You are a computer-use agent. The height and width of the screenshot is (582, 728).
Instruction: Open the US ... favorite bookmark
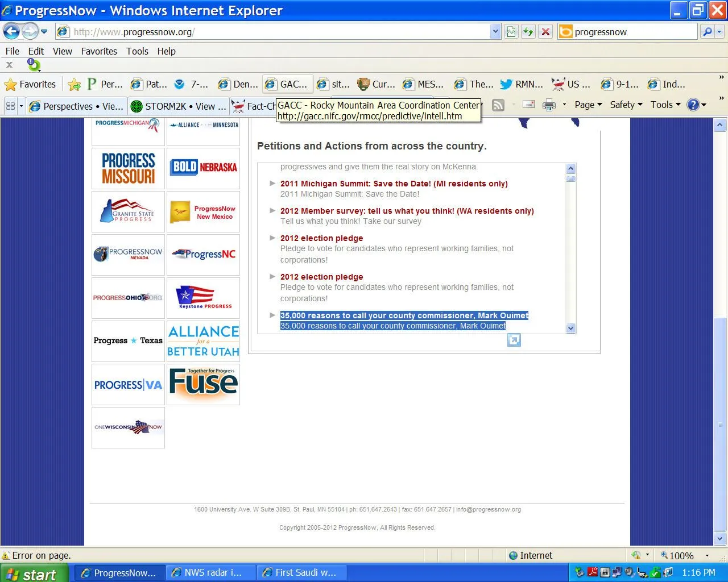click(571, 84)
